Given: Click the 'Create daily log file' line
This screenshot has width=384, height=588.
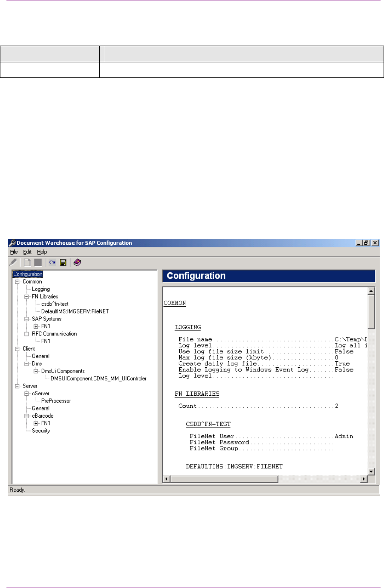Looking at the screenshot, I should 264,363.
